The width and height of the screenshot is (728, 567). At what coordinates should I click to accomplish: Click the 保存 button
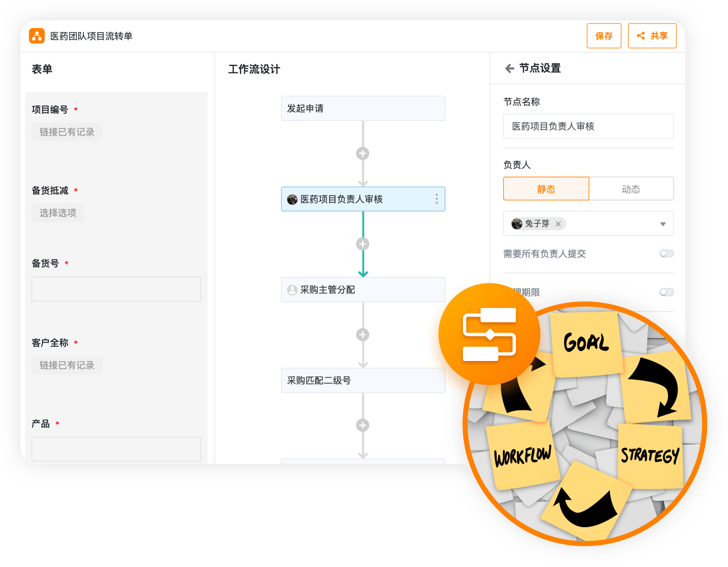pos(604,36)
